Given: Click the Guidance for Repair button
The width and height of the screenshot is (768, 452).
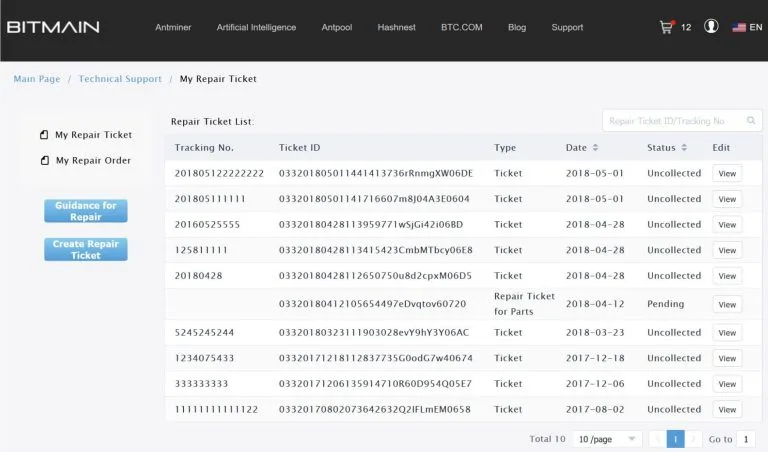Looking at the screenshot, I should (x=85, y=211).
